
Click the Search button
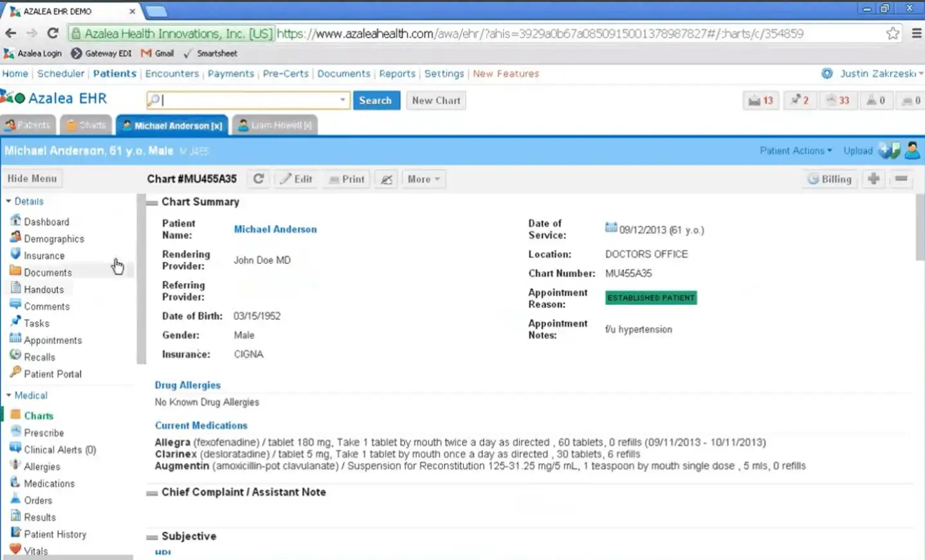pyautogui.click(x=376, y=100)
